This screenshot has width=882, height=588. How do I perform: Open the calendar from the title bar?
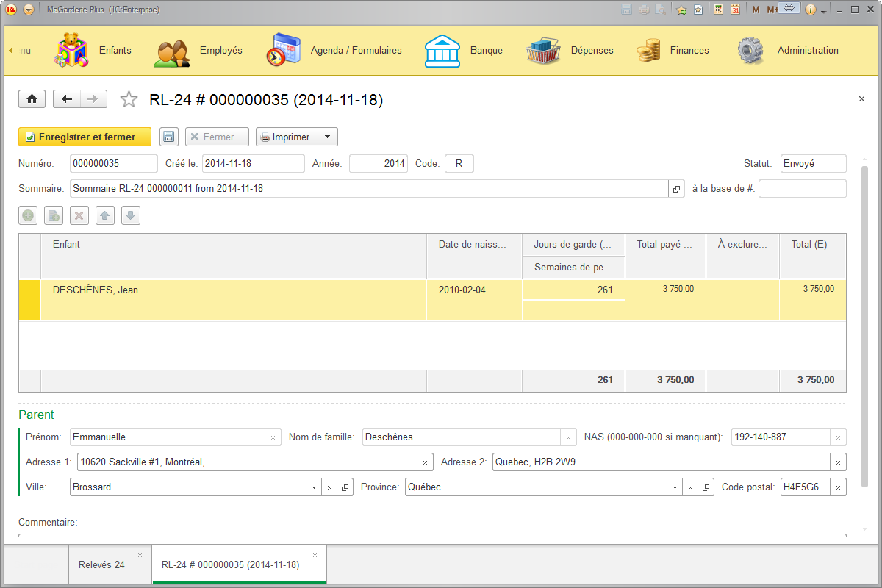(x=736, y=8)
